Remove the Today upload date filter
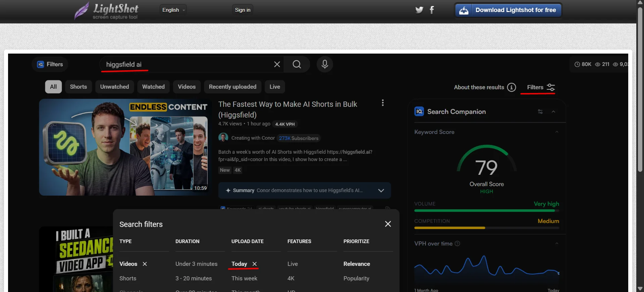Viewport: 644px width, 292px height. tap(255, 264)
